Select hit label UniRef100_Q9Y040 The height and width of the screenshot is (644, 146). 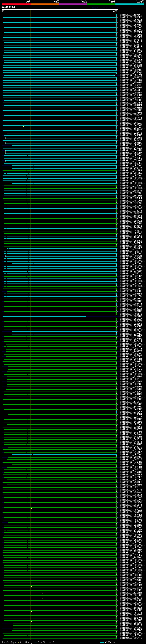coord(131,331)
